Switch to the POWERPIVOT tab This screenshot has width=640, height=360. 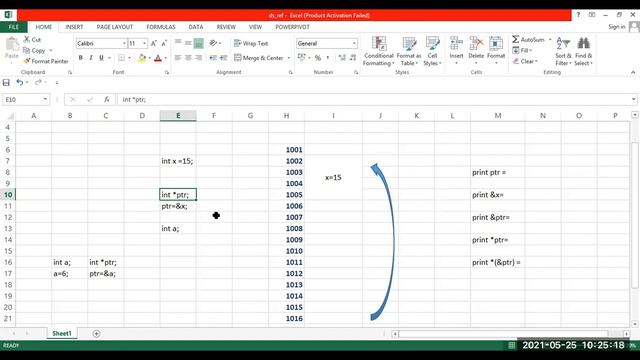click(292, 27)
